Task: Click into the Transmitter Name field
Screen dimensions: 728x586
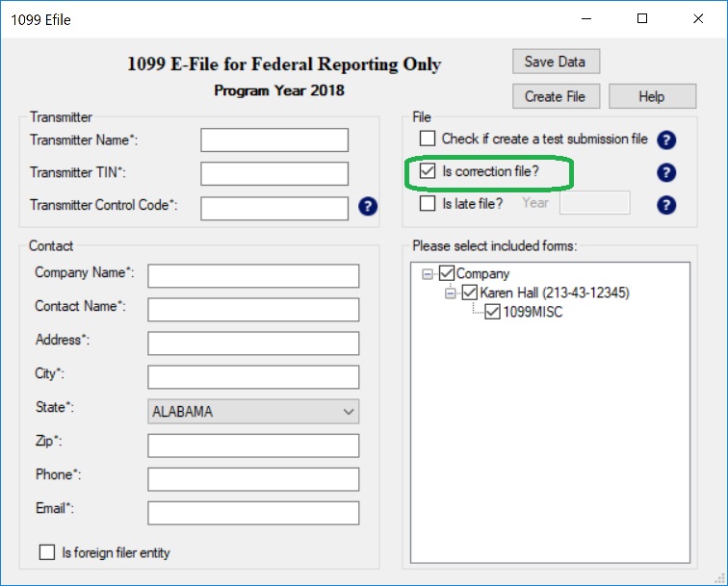Action: point(274,140)
